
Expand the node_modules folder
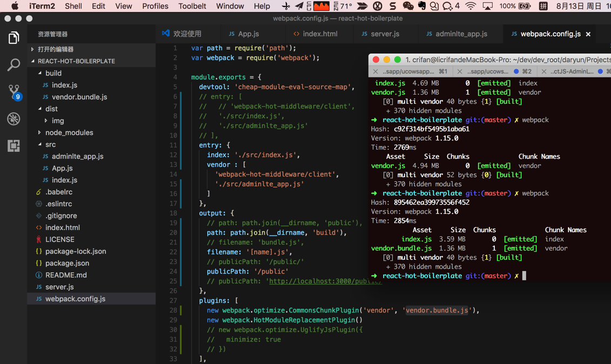tap(69, 132)
